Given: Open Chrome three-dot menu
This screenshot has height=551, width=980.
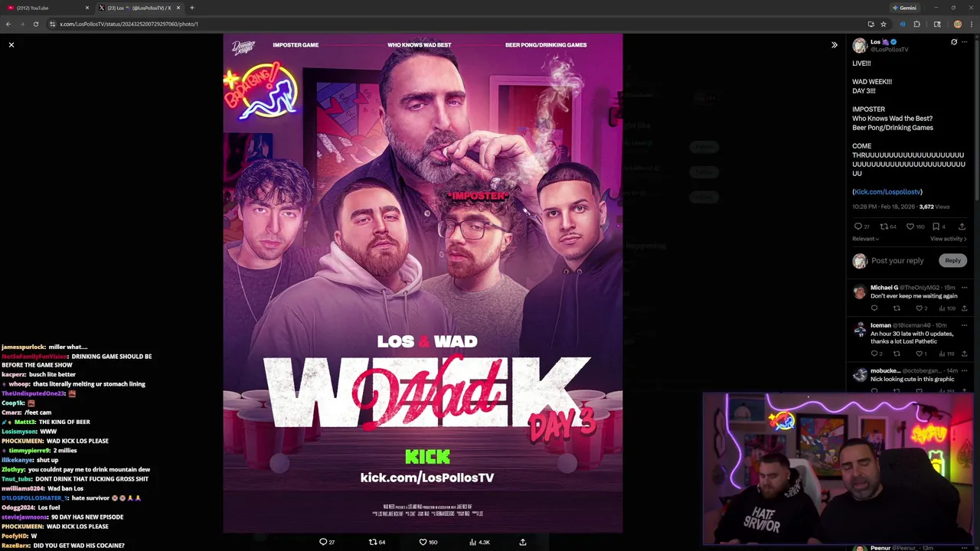Looking at the screenshot, I should click(x=972, y=24).
